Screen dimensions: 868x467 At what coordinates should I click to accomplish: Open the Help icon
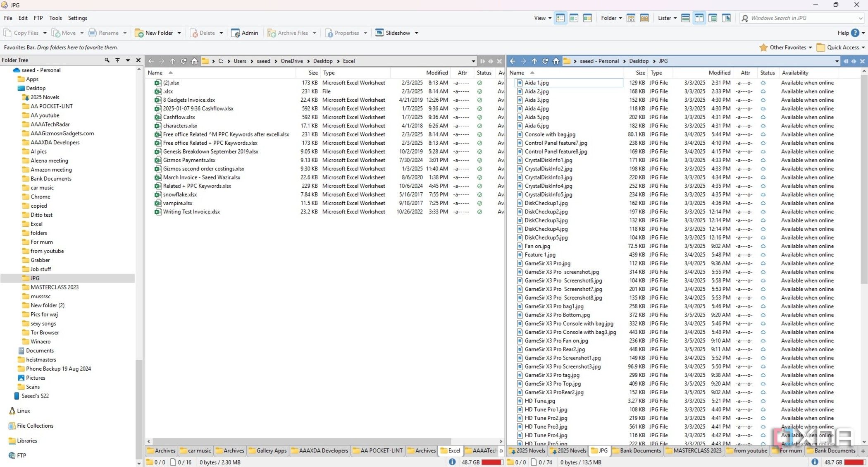855,33
